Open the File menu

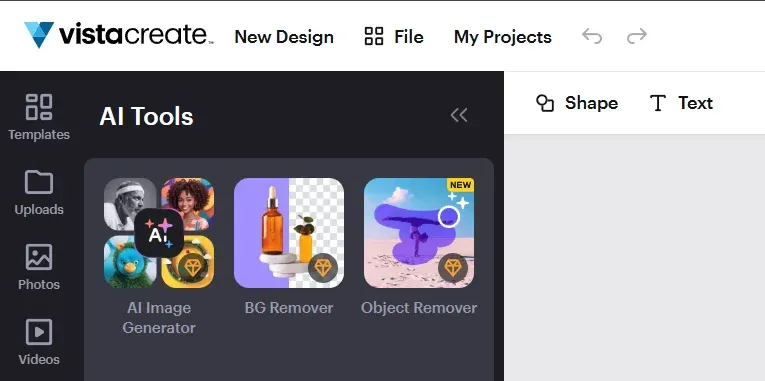394,37
